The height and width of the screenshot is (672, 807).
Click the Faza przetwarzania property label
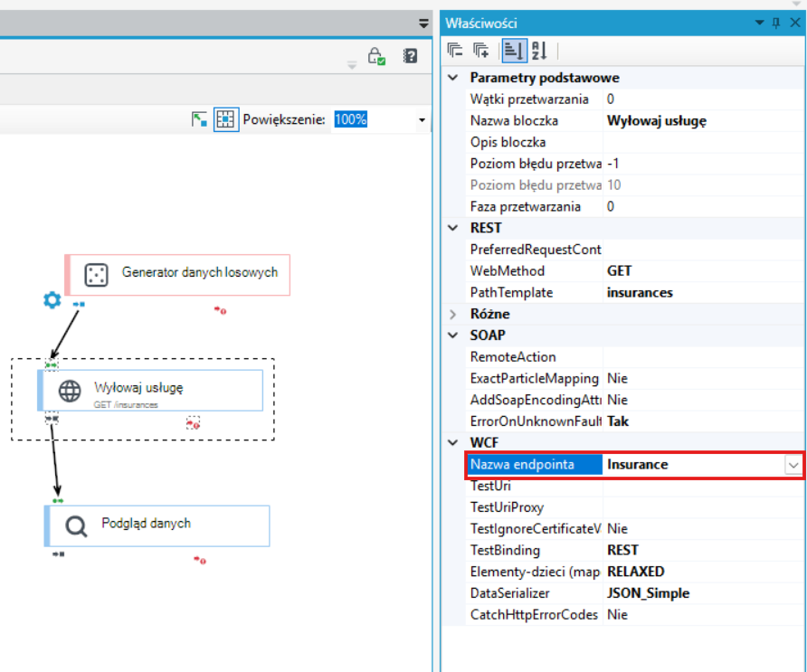525,207
